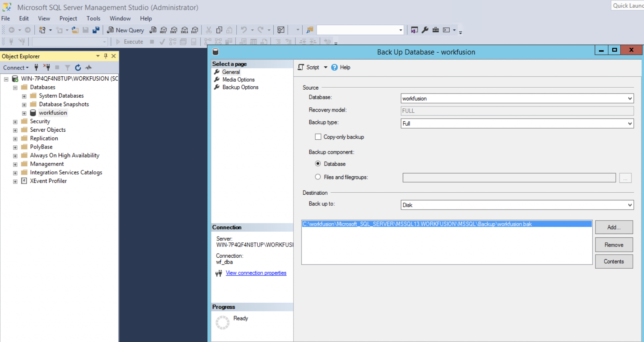Click the Open File folder icon
The image size is (644, 342).
75,30
